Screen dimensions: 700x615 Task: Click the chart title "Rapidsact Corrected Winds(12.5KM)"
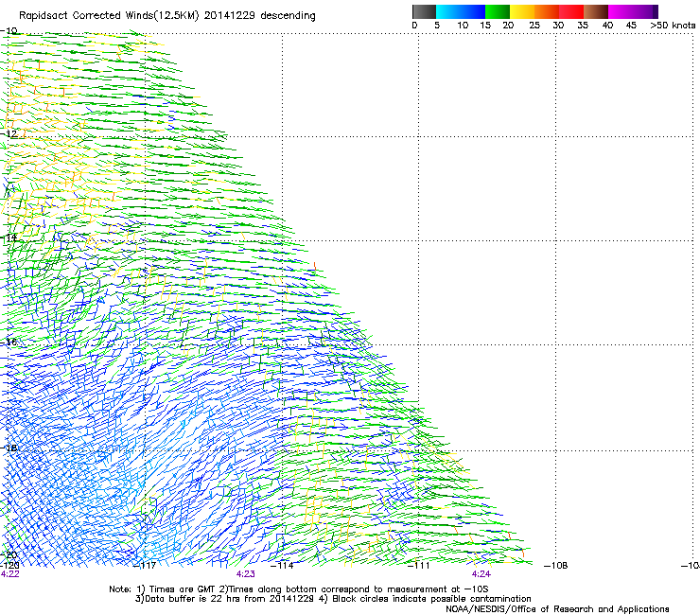point(109,16)
